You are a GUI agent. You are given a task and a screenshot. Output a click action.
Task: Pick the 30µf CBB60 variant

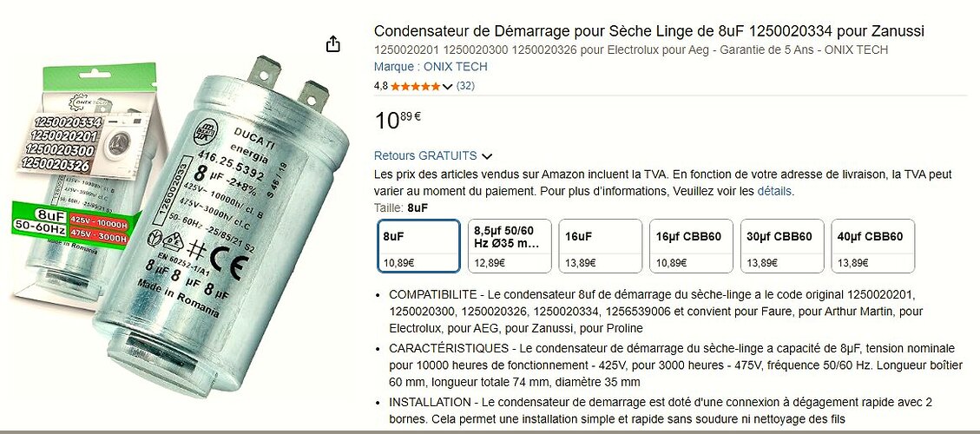point(782,246)
